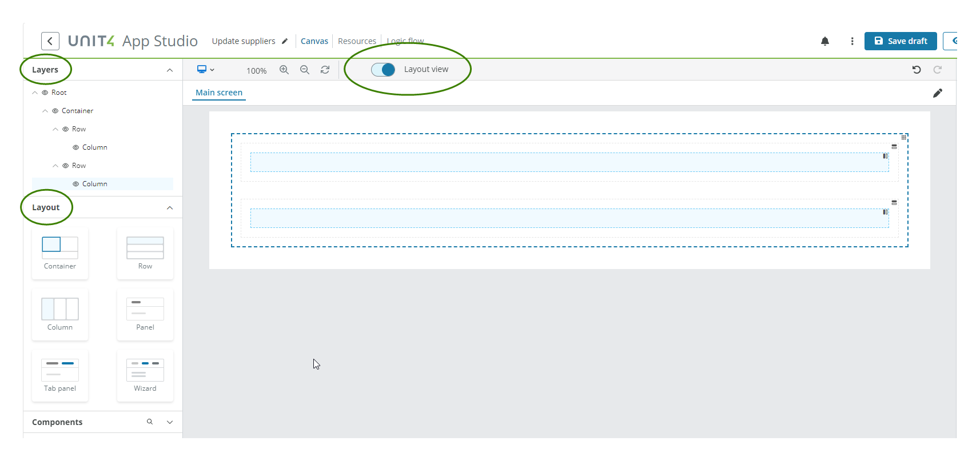Select the Container layout tile
The width and height of the screenshot is (980, 461).
(x=60, y=254)
